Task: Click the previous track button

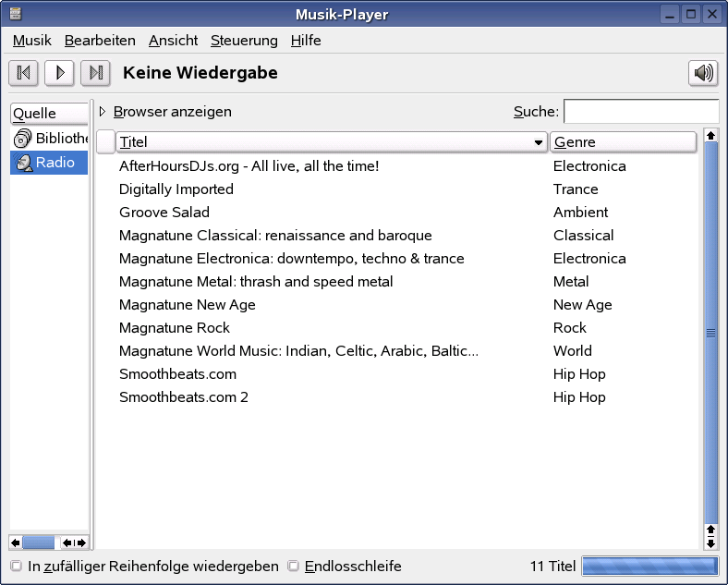Action: point(23,73)
